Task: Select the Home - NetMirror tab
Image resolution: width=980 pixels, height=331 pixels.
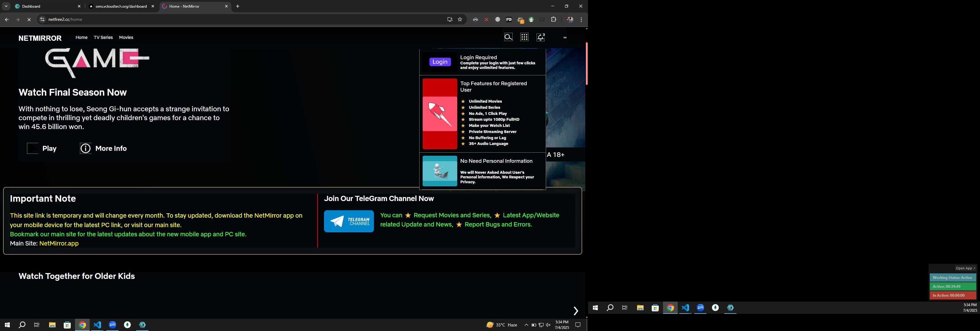Action: click(x=195, y=6)
